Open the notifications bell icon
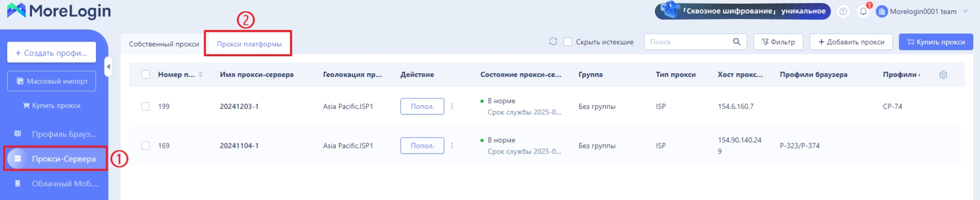980x200 pixels. (x=863, y=11)
